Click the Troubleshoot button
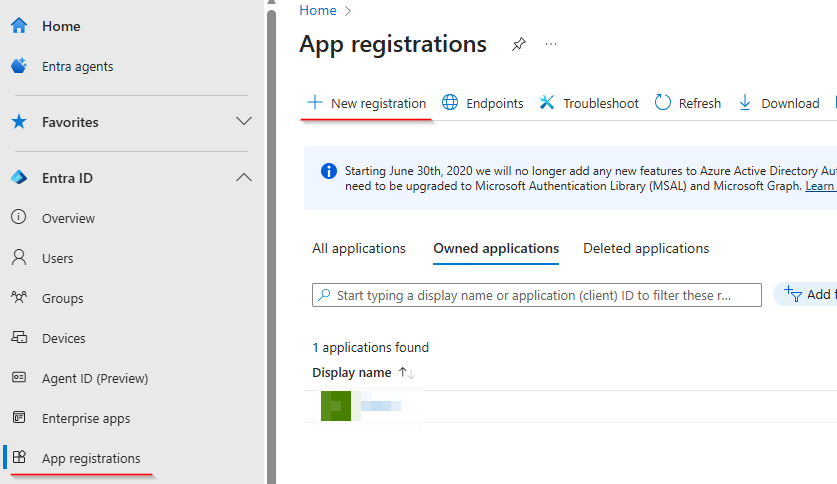Image resolution: width=837 pixels, height=484 pixels. [x=589, y=103]
